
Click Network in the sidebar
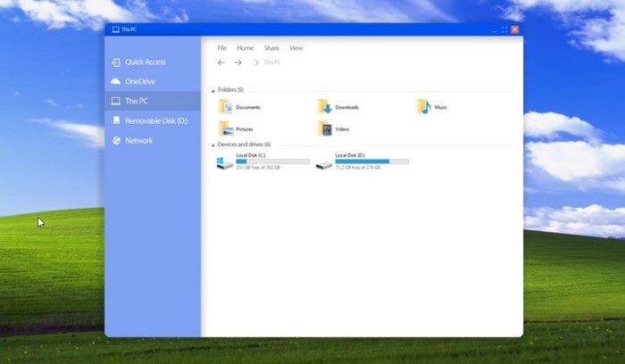pos(138,140)
